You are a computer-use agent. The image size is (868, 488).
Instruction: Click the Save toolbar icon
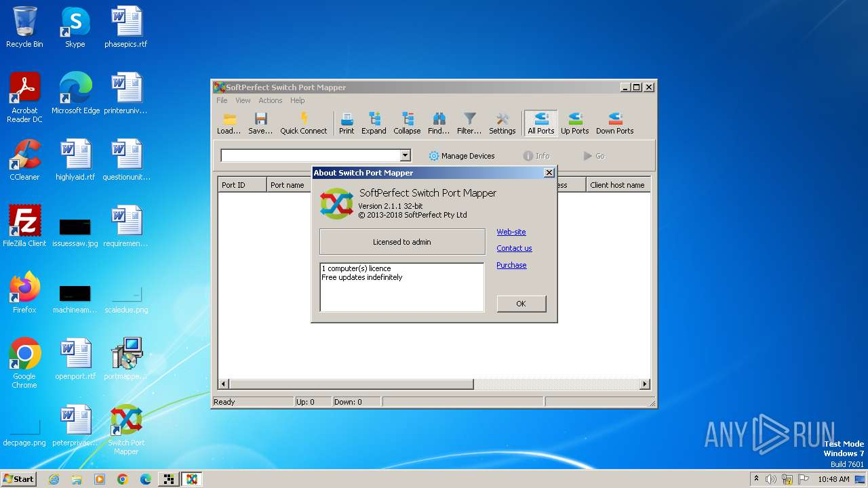coord(260,123)
